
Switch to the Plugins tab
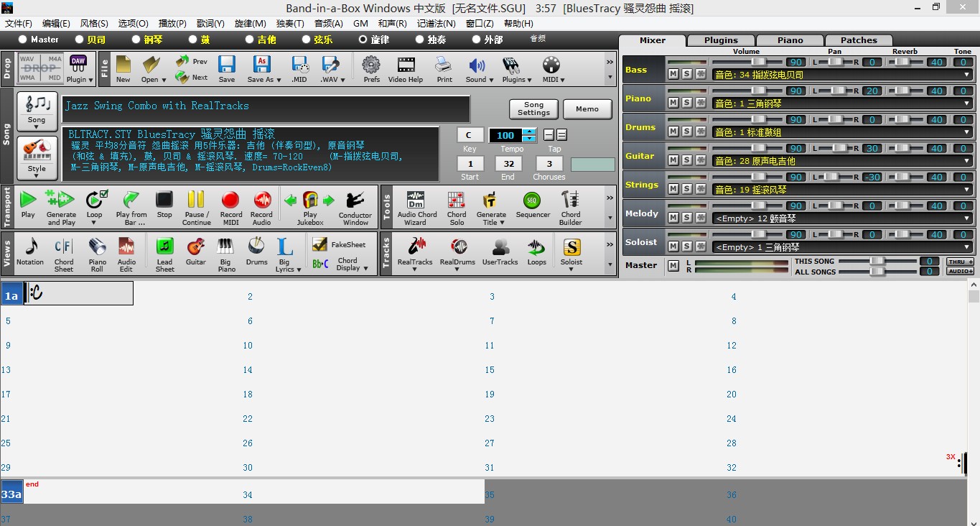click(x=721, y=40)
